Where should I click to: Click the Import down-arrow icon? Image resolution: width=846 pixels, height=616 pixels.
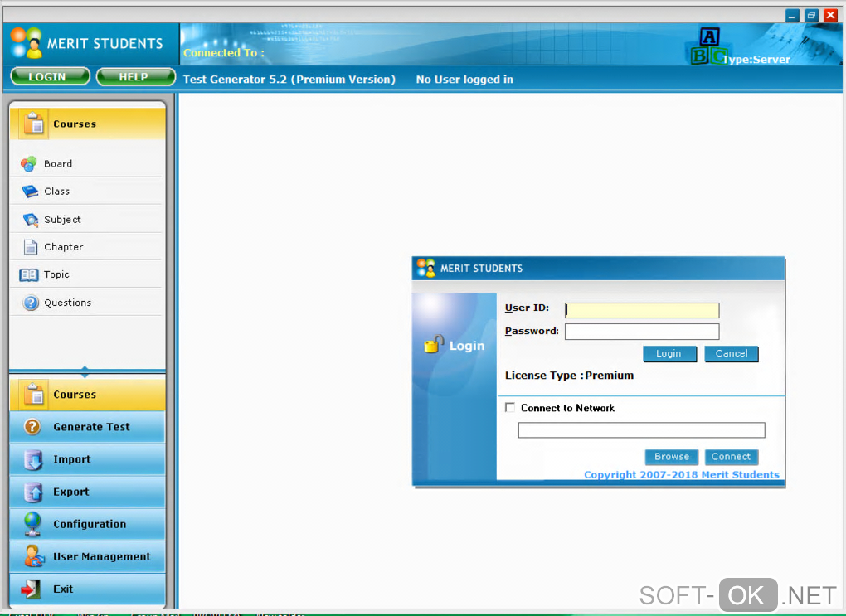(33, 459)
